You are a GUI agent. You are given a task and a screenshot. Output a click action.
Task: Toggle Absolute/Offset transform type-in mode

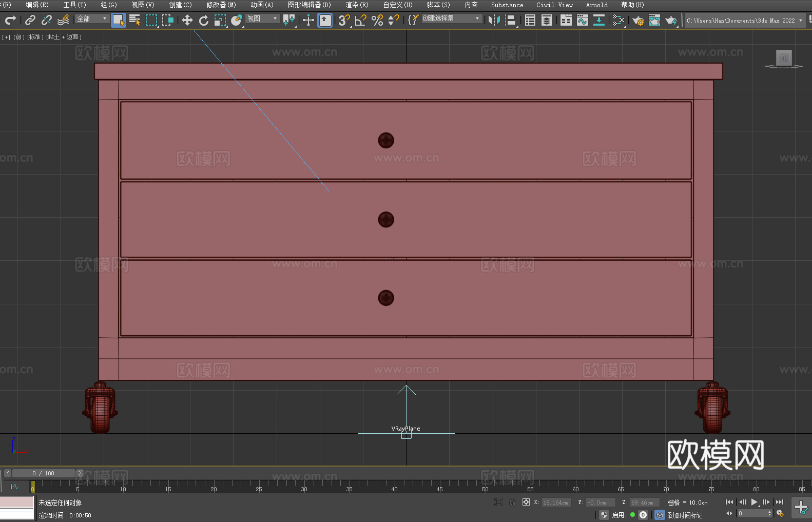[526, 502]
